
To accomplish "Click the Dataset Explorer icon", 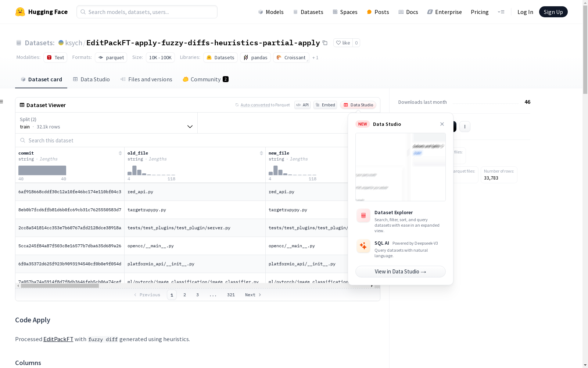I will (x=363, y=216).
